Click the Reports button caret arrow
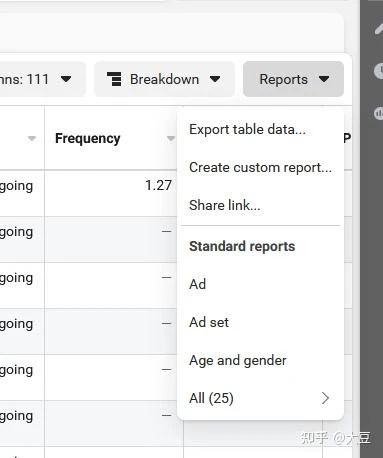The image size is (383, 458). [324, 79]
